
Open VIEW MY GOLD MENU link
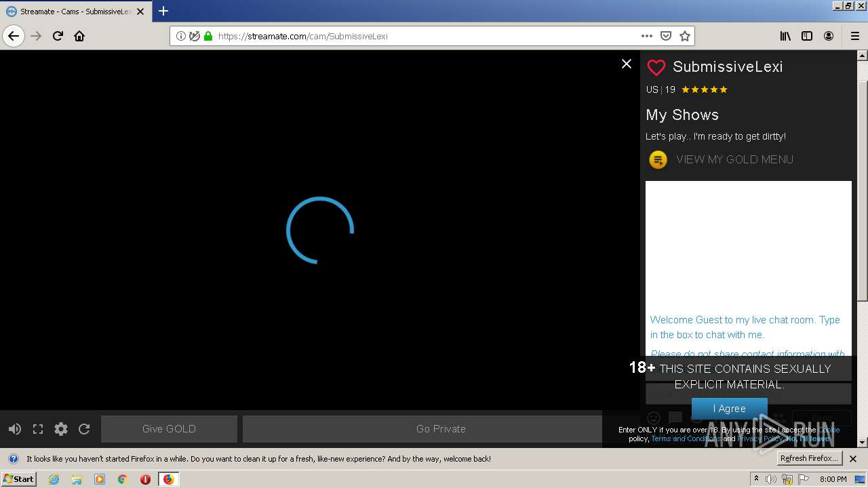coord(734,159)
